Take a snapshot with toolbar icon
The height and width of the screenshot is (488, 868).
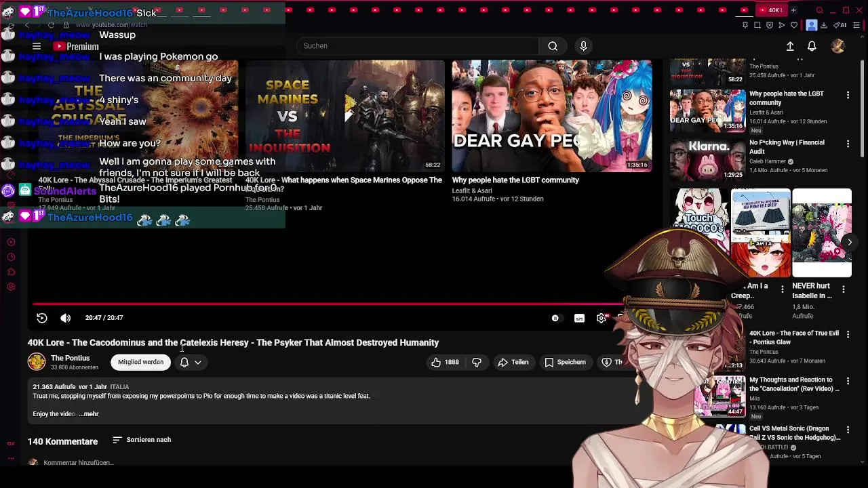pos(757,25)
